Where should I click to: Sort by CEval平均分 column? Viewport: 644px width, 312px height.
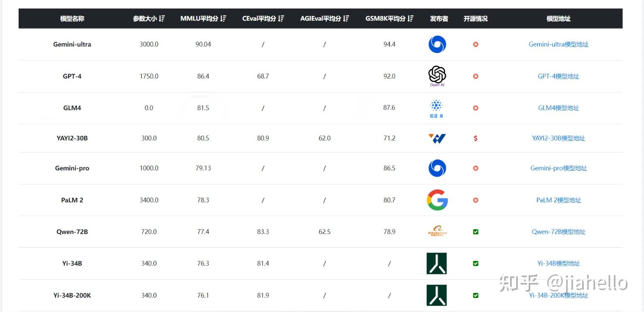point(281,19)
